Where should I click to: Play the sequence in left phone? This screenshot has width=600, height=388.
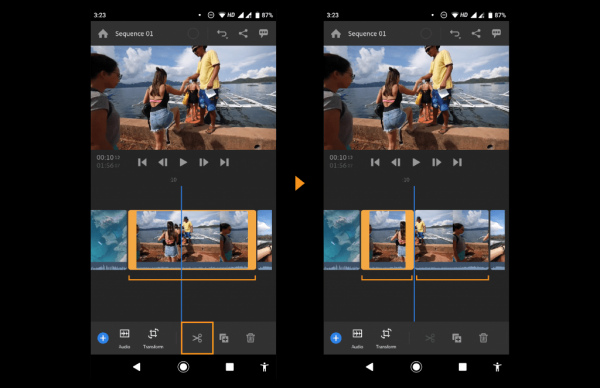(x=183, y=162)
